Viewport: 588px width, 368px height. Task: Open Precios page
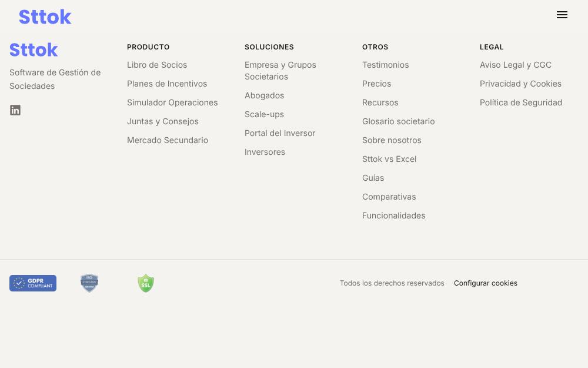pyautogui.click(x=376, y=84)
